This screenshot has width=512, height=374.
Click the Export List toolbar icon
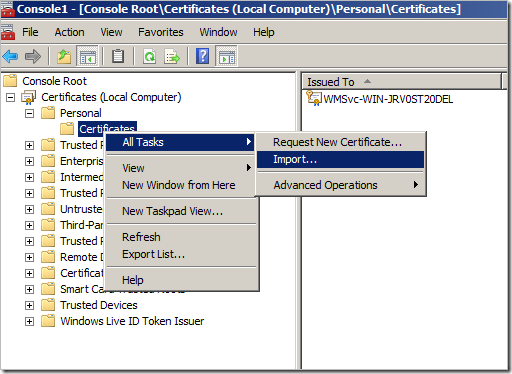[172, 56]
